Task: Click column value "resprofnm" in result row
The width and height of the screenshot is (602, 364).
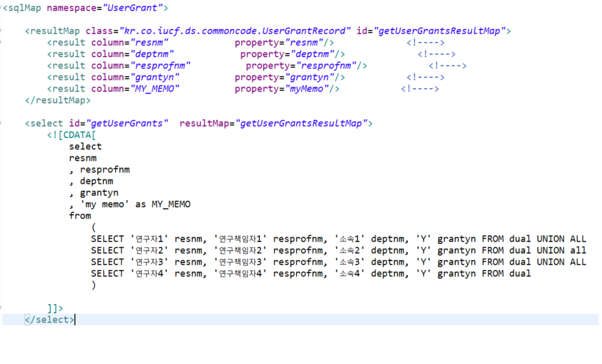Action: pyautogui.click(x=160, y=66)
